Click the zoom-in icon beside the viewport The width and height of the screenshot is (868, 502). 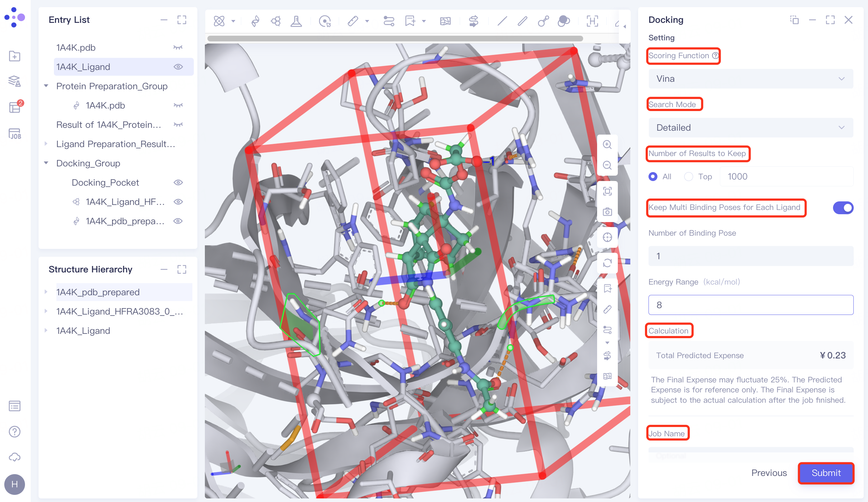coord(607,145)
